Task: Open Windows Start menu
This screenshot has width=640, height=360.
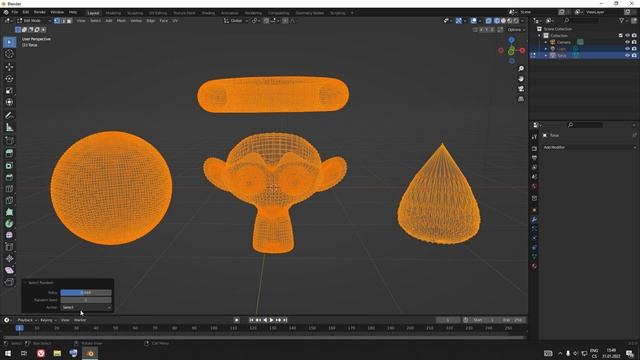Action: 8,353
